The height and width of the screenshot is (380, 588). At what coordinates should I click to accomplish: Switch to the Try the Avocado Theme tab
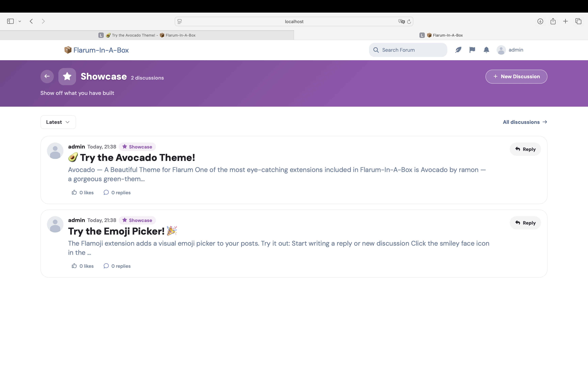(x=147, y=35)
